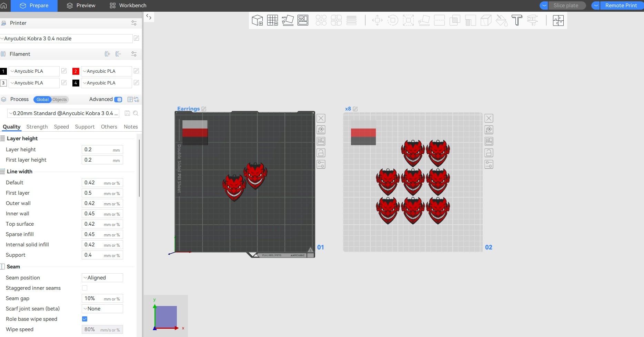This screenshot has height=337, width=644.
Task: Open the printer preset dropdown
Action: click(66, 39)
